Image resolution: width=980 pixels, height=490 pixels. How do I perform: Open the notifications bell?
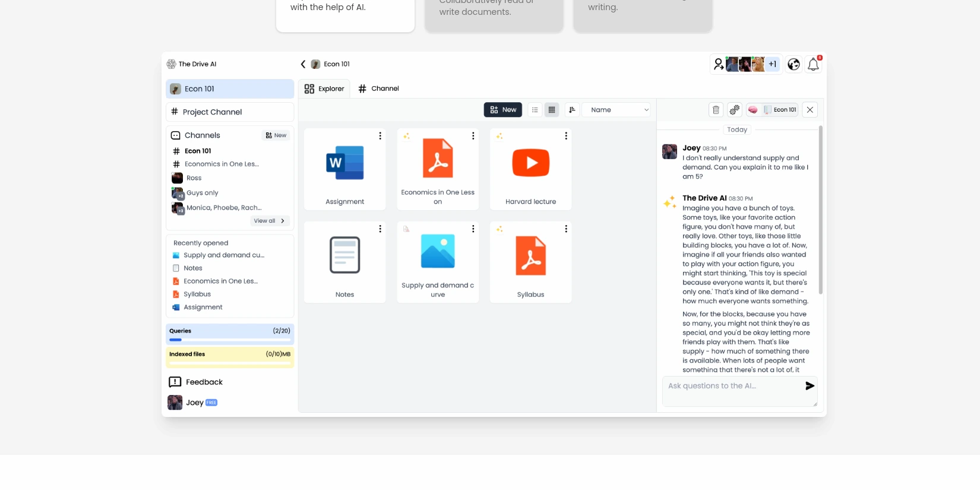[x=813, y=65]
